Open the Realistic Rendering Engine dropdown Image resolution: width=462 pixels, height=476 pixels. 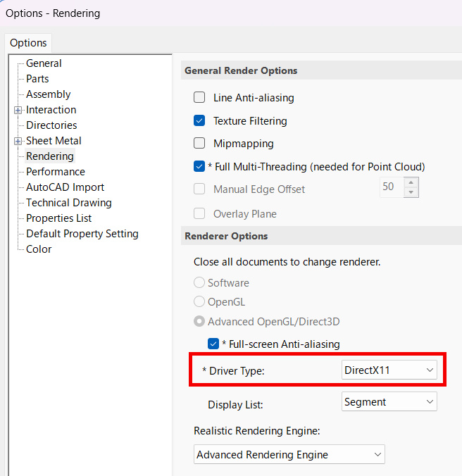coord(289,454)
